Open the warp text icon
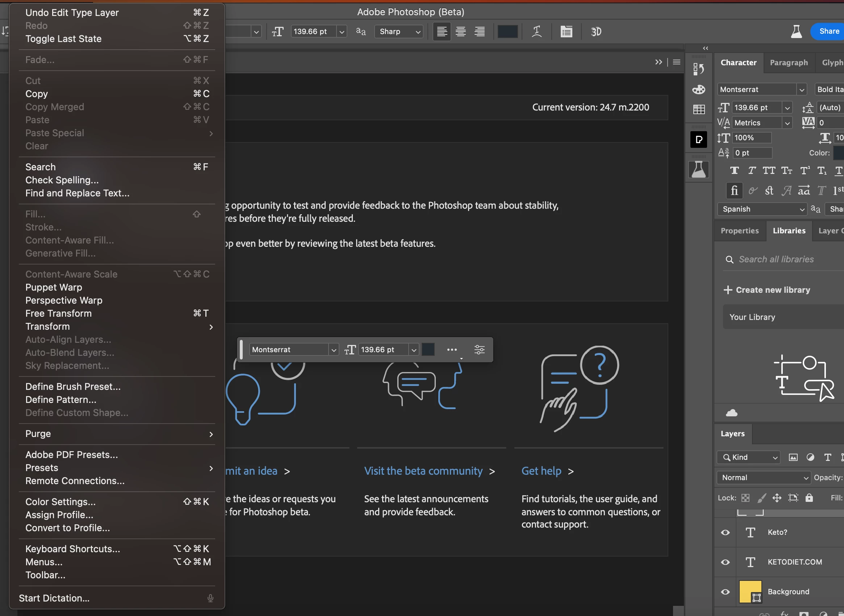This screenshot has height=616, width=844. 537,32
